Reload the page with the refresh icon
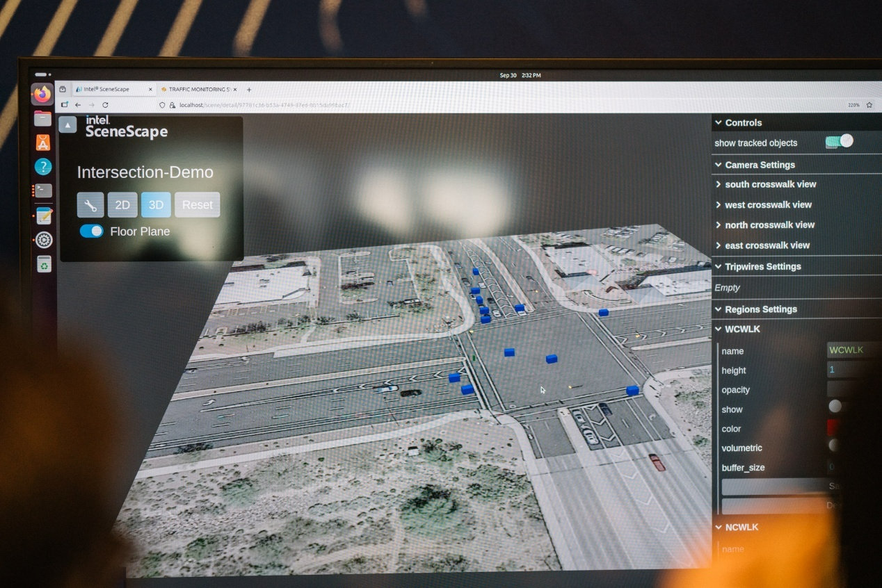882x588 pixels. 105,105
